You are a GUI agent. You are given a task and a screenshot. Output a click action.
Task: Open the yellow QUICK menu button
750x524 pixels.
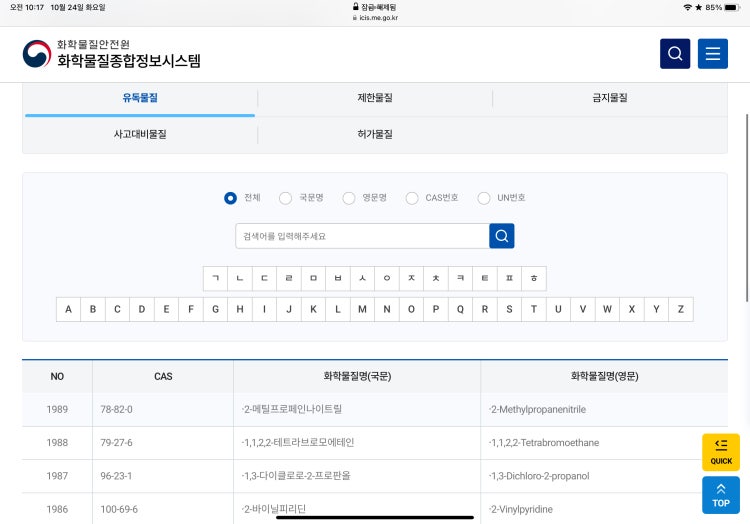click(721, 452)
